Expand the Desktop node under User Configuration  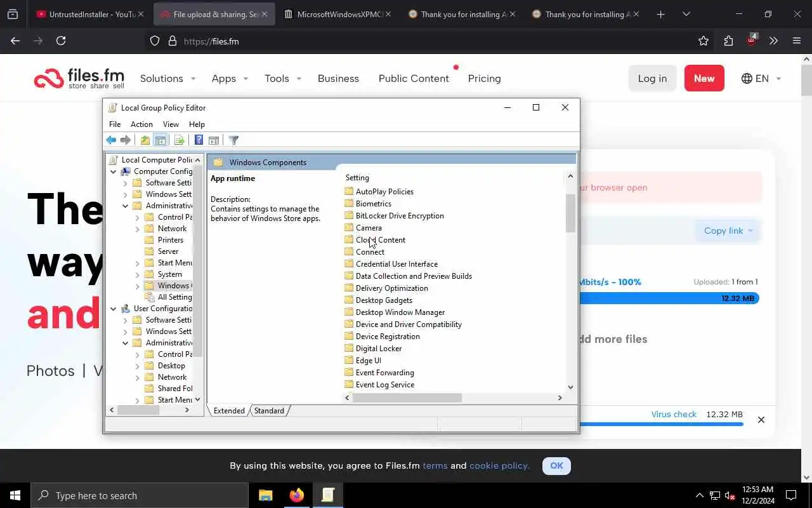tap(138, 366)
